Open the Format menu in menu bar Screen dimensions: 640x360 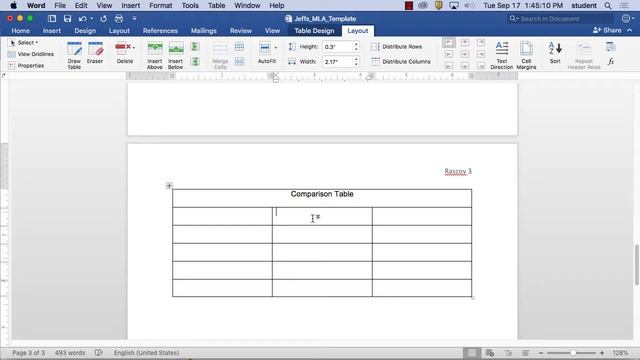[x=160, y=6]
